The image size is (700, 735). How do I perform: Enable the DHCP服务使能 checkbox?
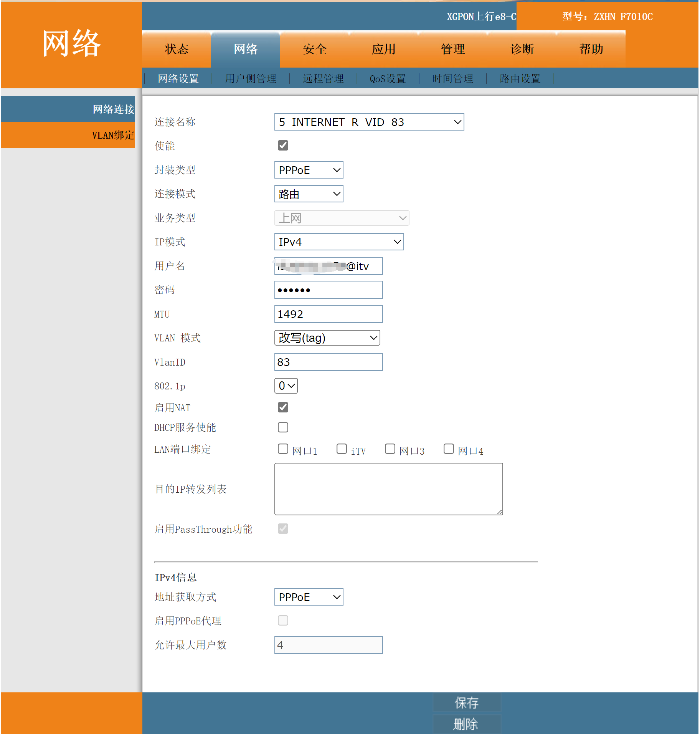click(x=283, y=427)
